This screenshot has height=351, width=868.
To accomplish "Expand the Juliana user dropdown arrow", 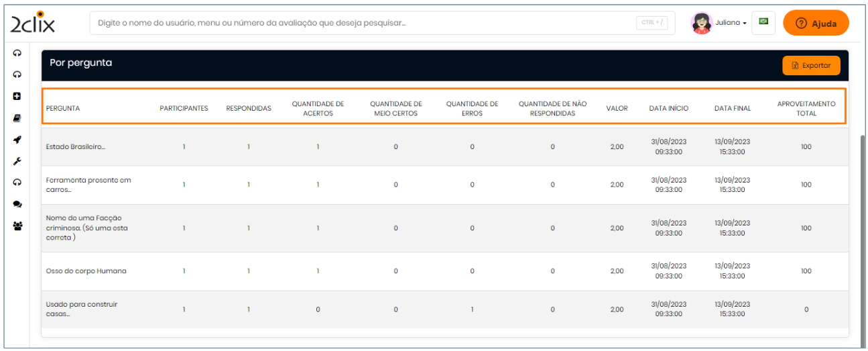I will (745, 23).
